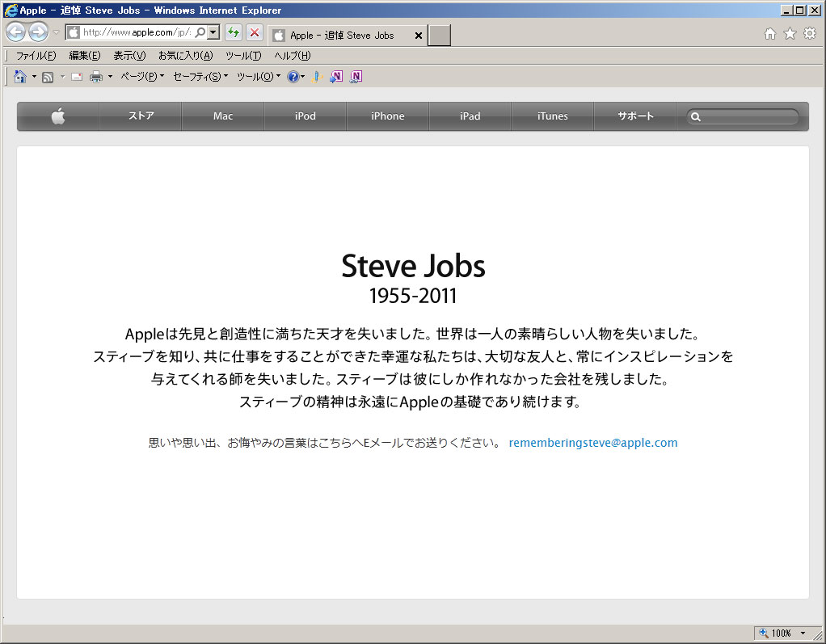826x644 pixels.
Task: Click the icon right of the Help button
Action: point(316,77)
